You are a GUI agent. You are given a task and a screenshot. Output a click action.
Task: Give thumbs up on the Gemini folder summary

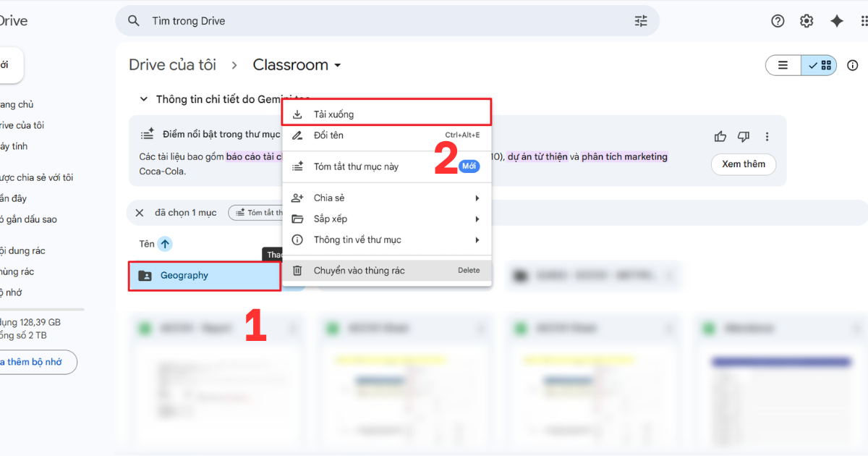[x=720, y=136]
